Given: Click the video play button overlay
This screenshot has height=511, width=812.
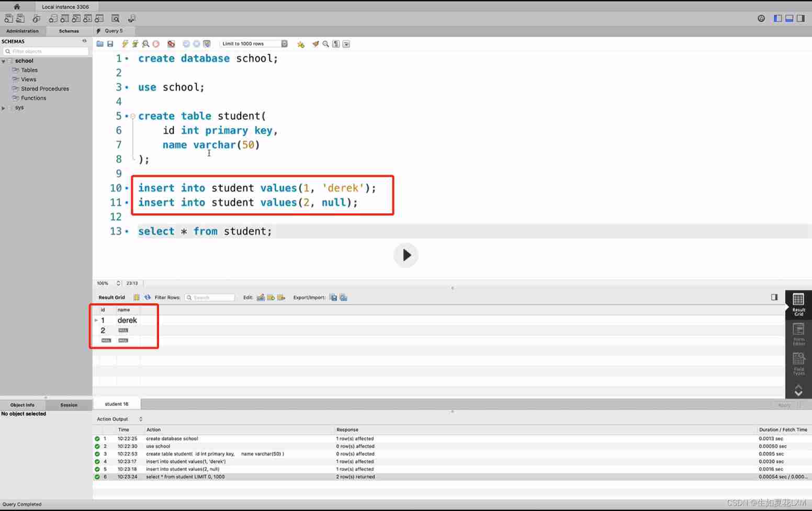Looking at the screenshot, I should pyautogui.click(x=406, y=255).
